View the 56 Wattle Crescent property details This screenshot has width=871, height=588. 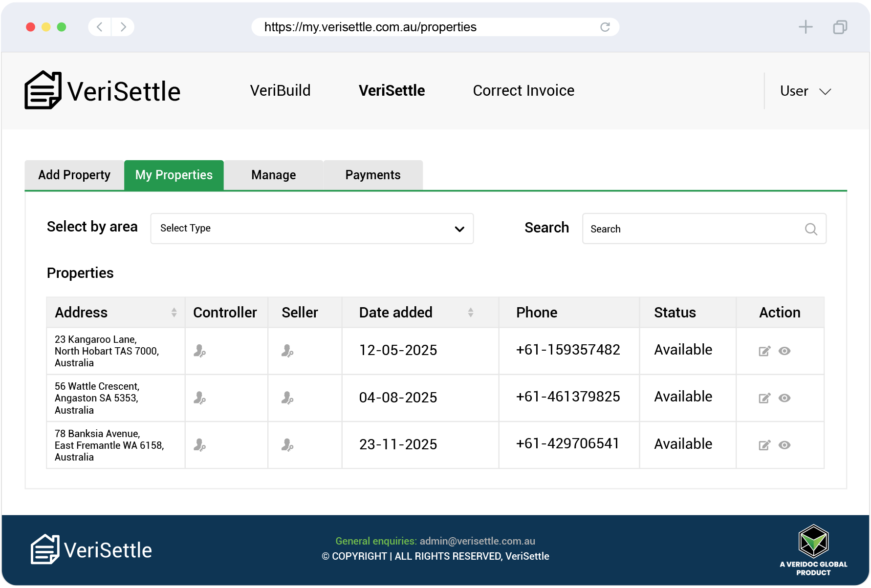784,398
